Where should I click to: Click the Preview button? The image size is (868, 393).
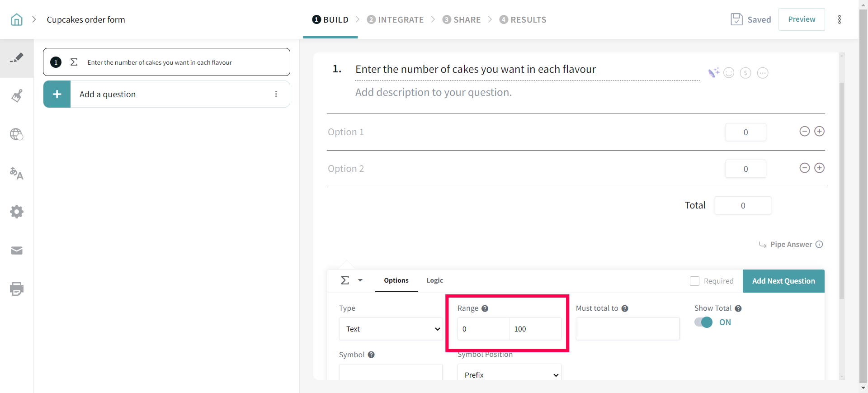coord(801,19)
